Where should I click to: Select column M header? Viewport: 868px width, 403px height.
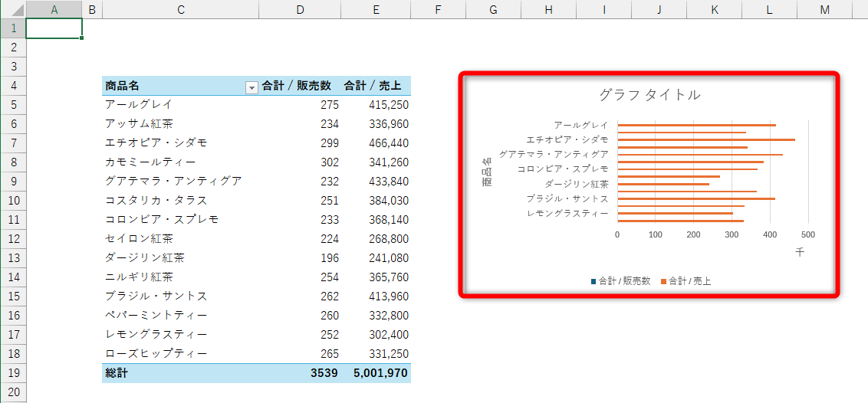pyautogui.click(x=825, y=9)
